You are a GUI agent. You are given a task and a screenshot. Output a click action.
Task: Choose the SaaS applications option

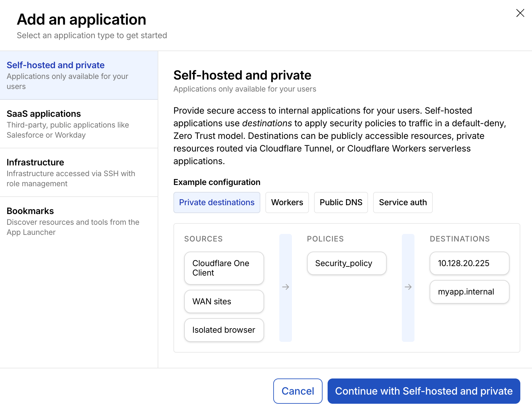79,124
